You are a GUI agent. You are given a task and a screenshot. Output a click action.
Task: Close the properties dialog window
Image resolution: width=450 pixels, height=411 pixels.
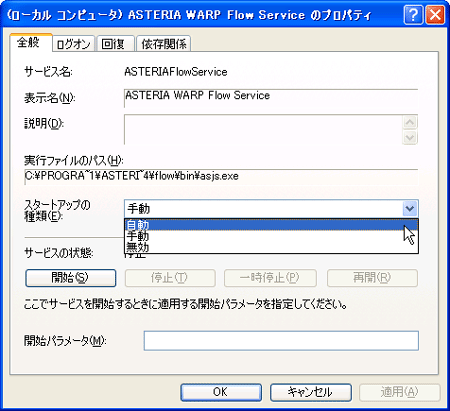(435, 15)
